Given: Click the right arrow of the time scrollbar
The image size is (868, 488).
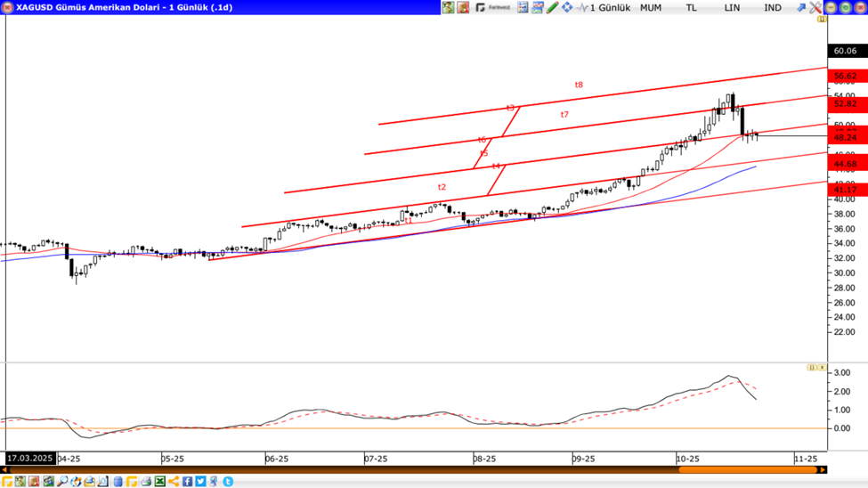Looking at the screenshot, I should (x=823, y=470).
